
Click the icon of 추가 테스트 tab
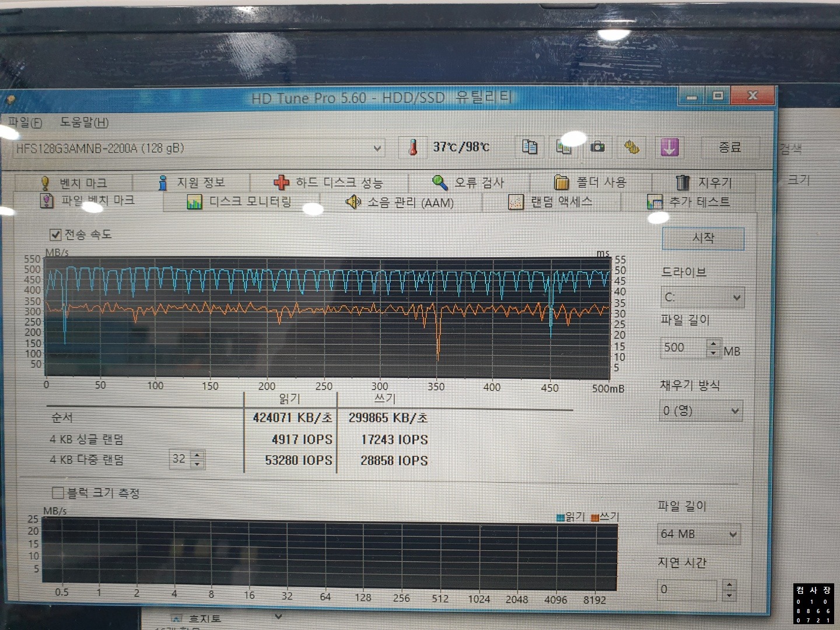654,202
